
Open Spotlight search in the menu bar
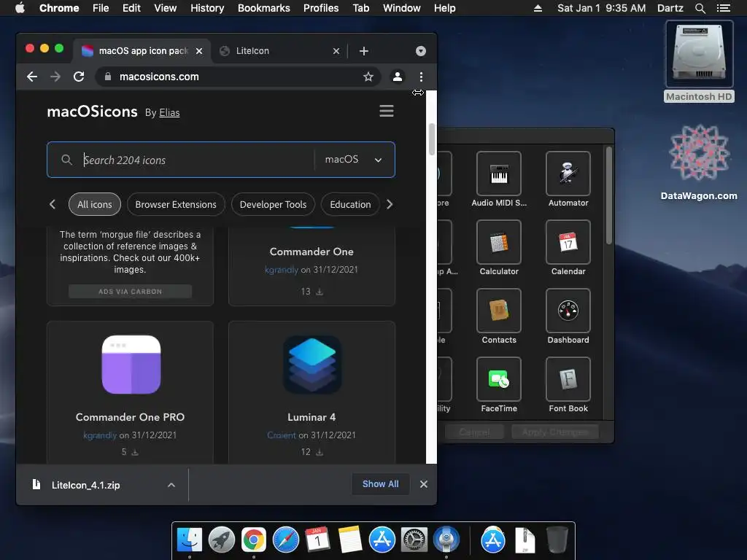700,8
